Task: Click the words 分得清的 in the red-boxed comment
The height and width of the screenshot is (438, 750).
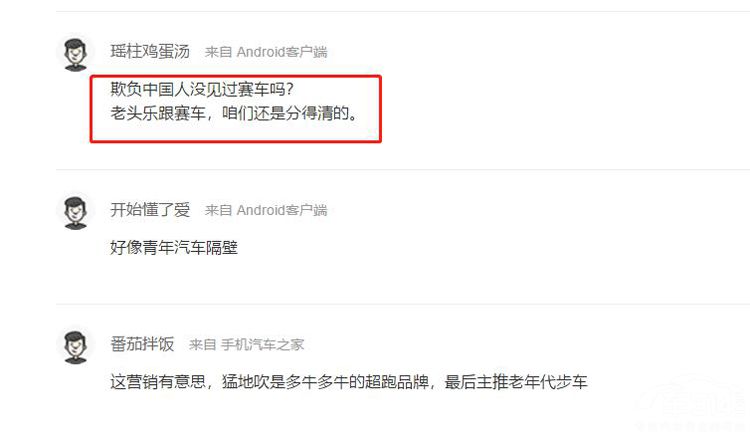Action: (317, 113)
